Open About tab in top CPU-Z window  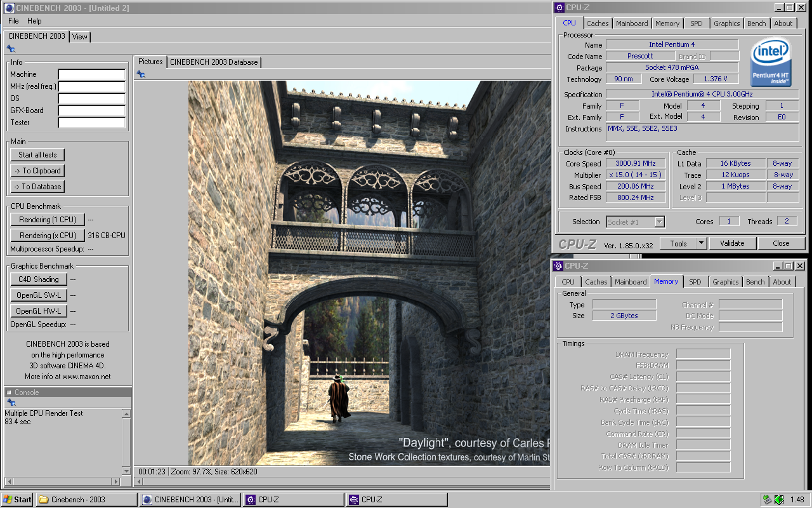coord(783,23)
